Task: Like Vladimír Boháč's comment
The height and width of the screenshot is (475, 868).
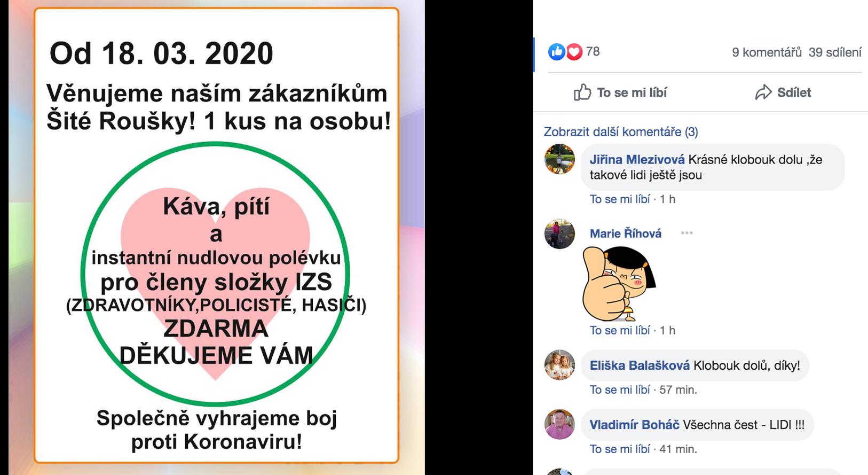Action: tap(620, 449)
